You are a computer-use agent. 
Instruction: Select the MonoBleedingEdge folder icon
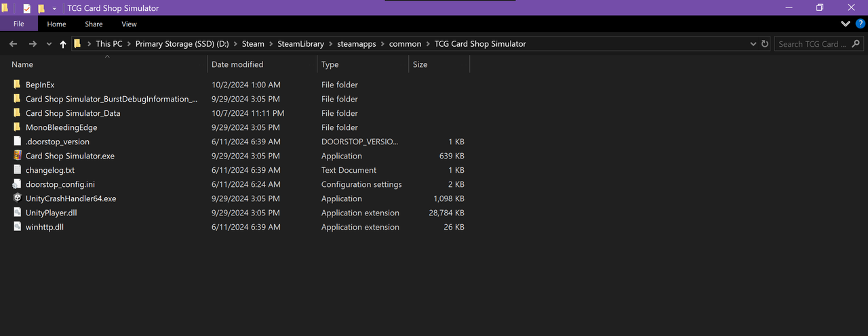pyautogui.click(x=17, y=127)
